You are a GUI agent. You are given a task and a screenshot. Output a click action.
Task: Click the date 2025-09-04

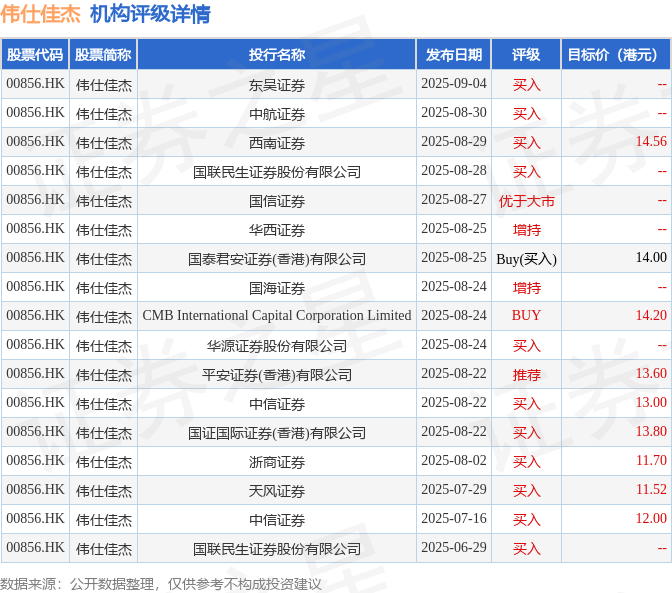click(454, 83)
